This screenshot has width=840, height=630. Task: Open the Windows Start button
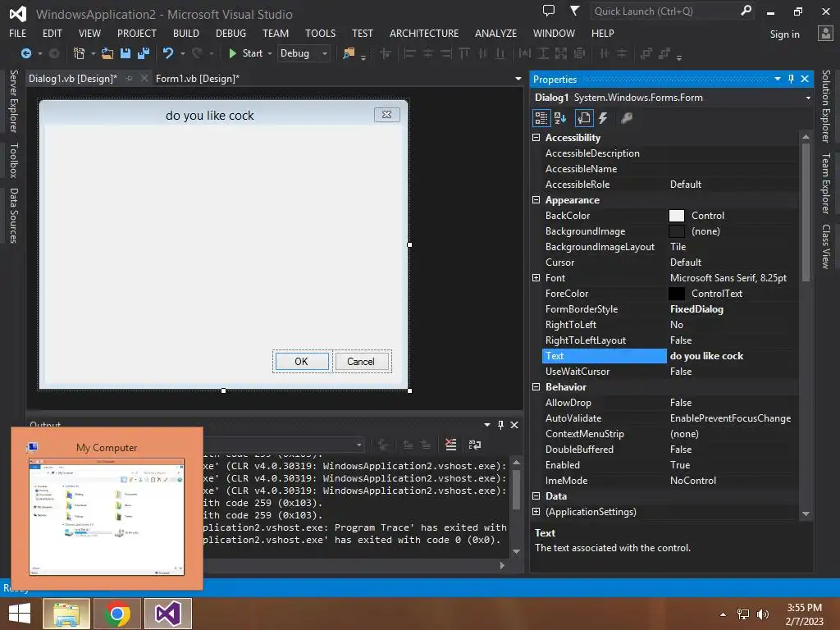20,614
